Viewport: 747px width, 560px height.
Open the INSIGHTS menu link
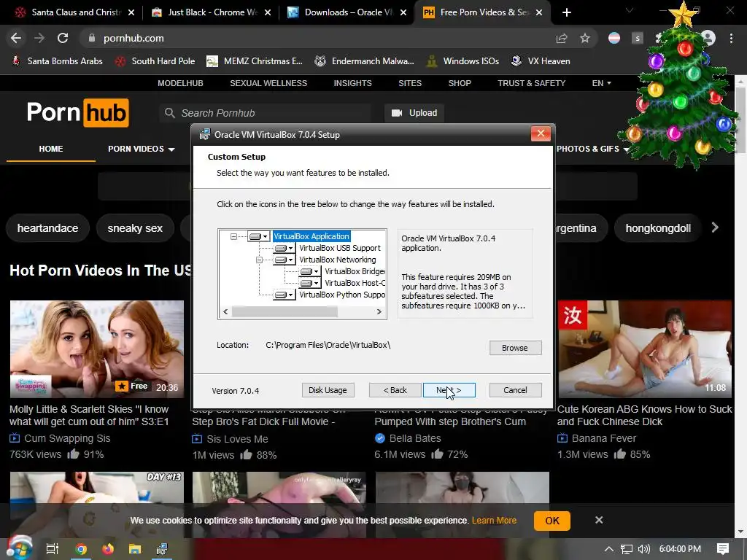point(352,83)
